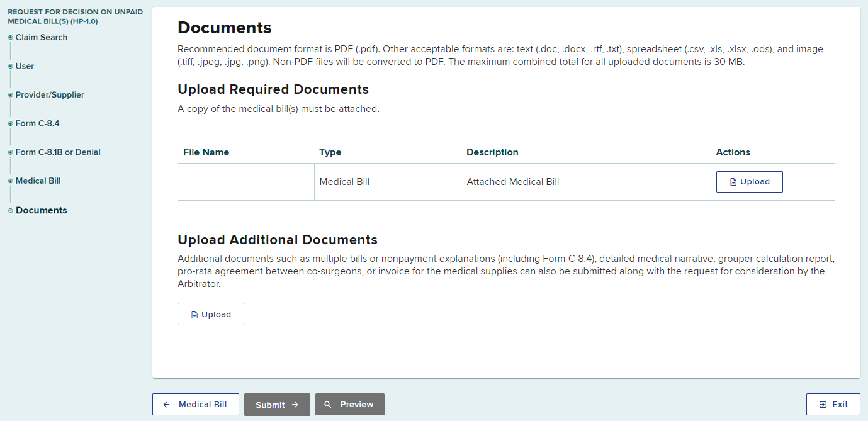Viewport: 868px width, 421px height.
Task: Click the Actions column header
Action: point(733,152)
